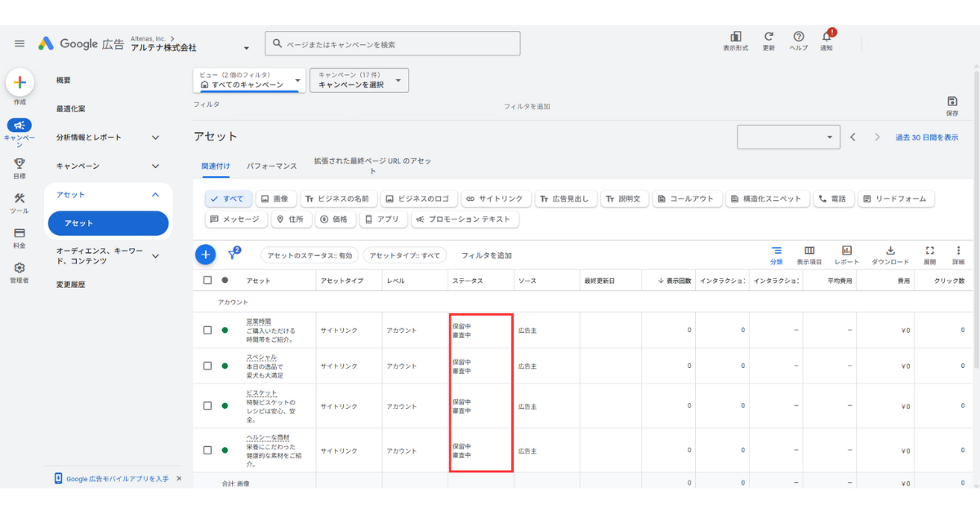Filter by コールアウト asset chip
The image size is (980, 514).
click(x=686, y=198)
